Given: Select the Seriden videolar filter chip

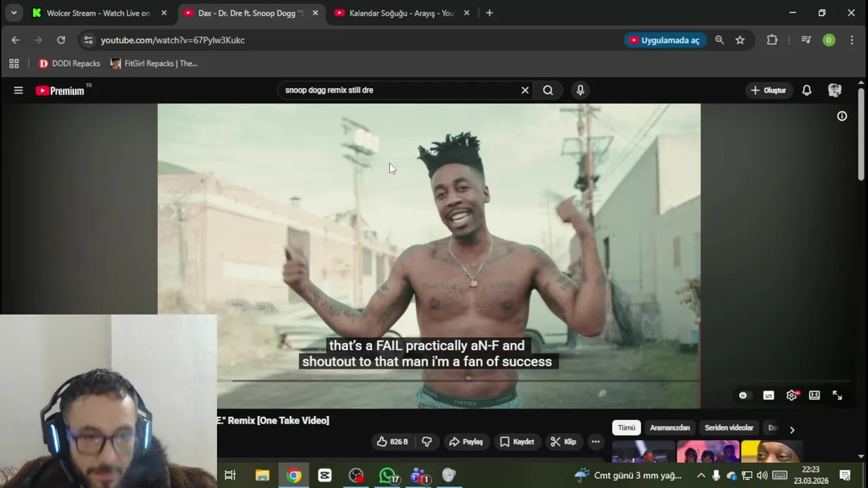Looking at the screenshot, I should pos(729,428).
